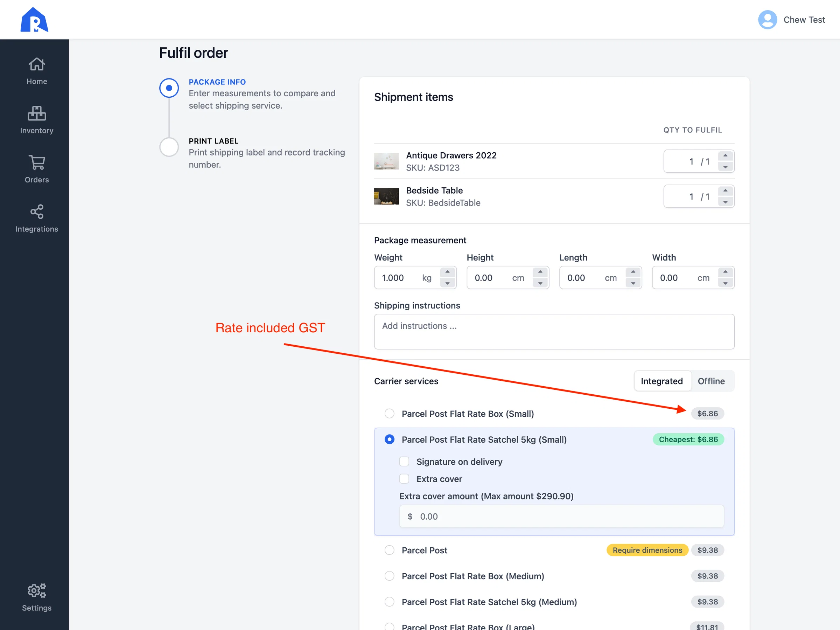Open the Integrations share icon
Screen dimensions: 840x630
pos(37,212)
